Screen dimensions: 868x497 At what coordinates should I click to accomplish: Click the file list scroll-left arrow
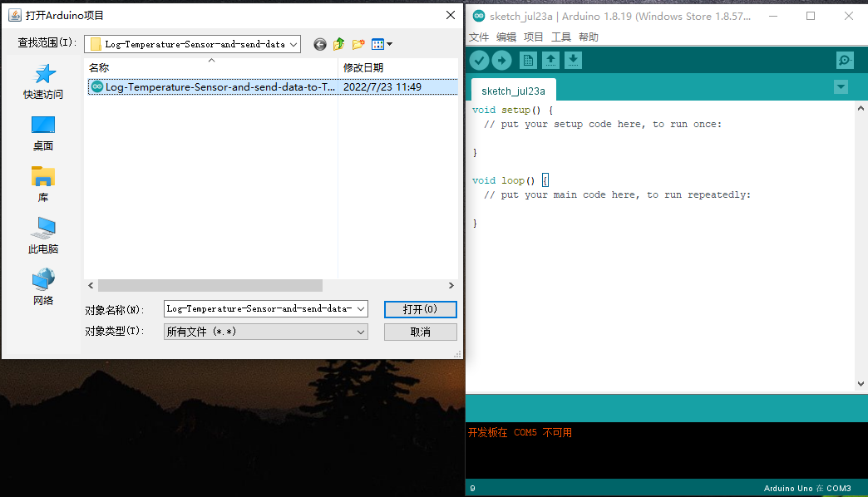coord(91,286)
